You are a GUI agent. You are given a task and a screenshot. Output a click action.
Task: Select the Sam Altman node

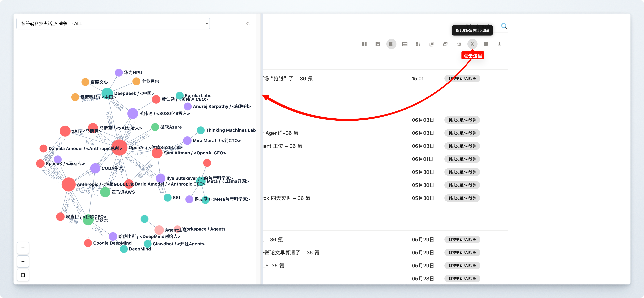click(157, 153)
